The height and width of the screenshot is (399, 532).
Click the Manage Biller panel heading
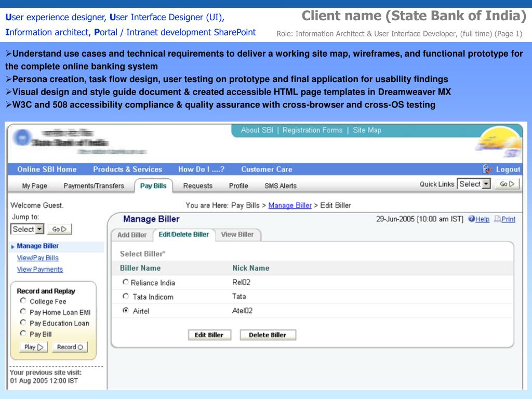coord(151,219)
